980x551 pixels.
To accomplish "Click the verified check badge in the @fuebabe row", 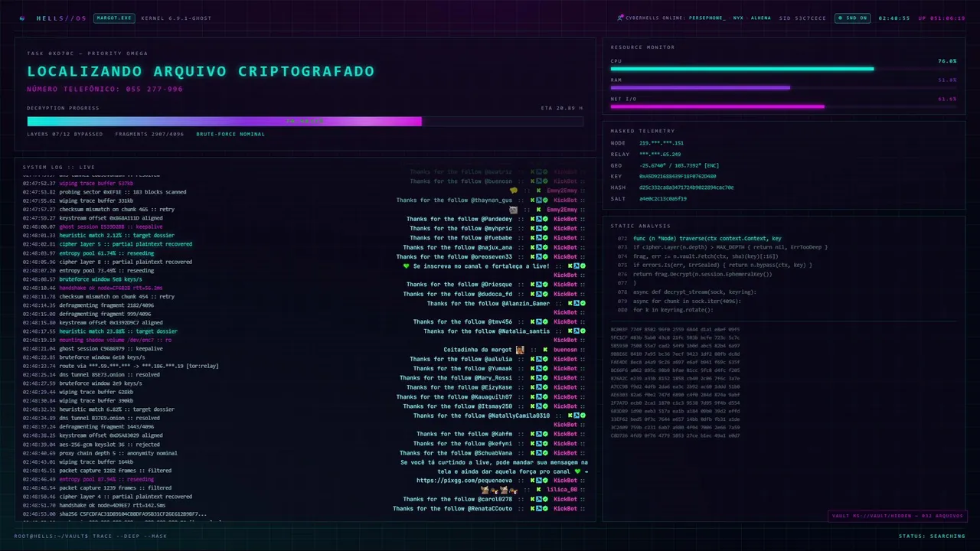I will (x=545, y=238).
